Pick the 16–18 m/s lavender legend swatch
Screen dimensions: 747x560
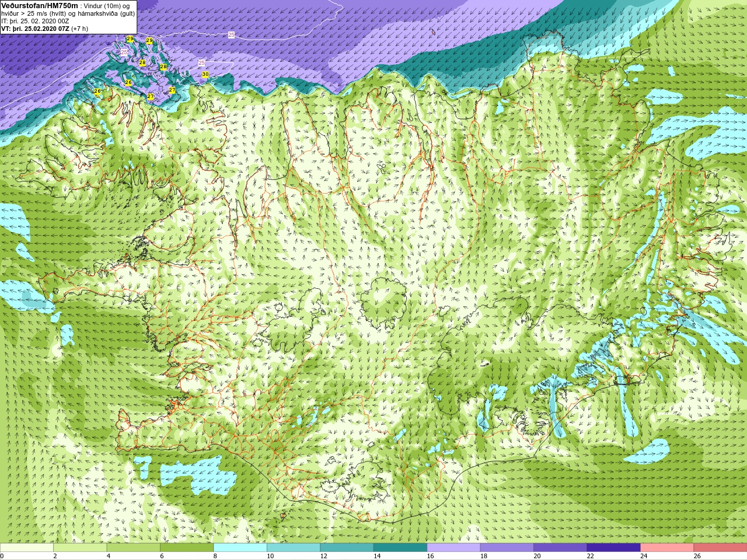(x=453, y=548)
